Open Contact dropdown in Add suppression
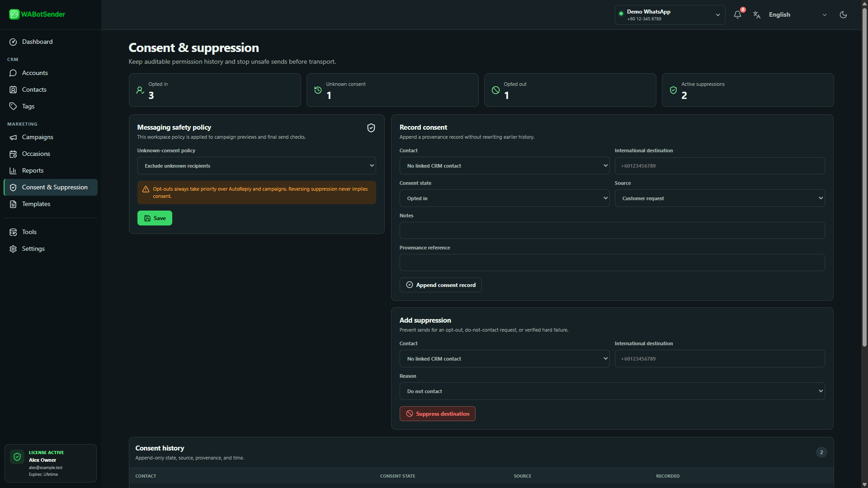Image resolution: width=868 pixels, height=488 pixels. pyautogui.click(x=505, y=359)
